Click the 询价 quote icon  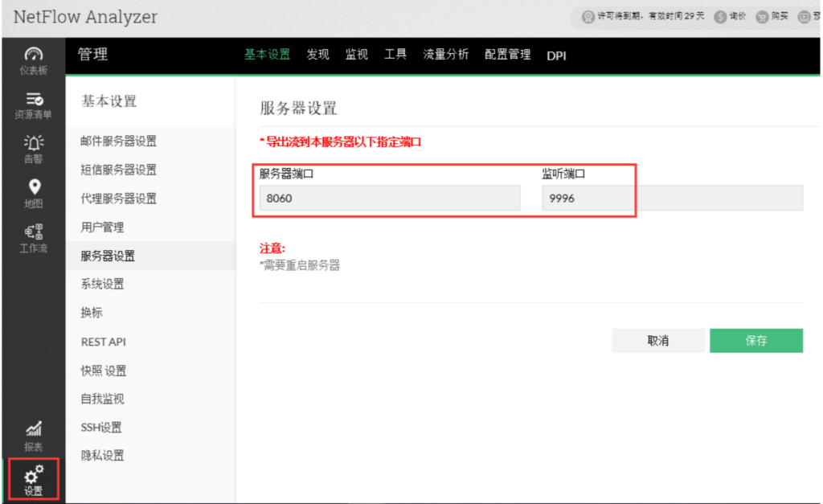720,17
